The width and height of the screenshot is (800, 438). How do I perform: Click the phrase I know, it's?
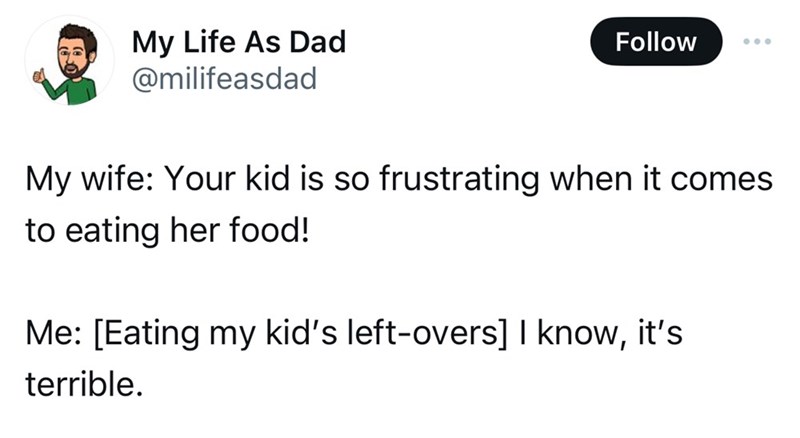[x=601, y=333]
